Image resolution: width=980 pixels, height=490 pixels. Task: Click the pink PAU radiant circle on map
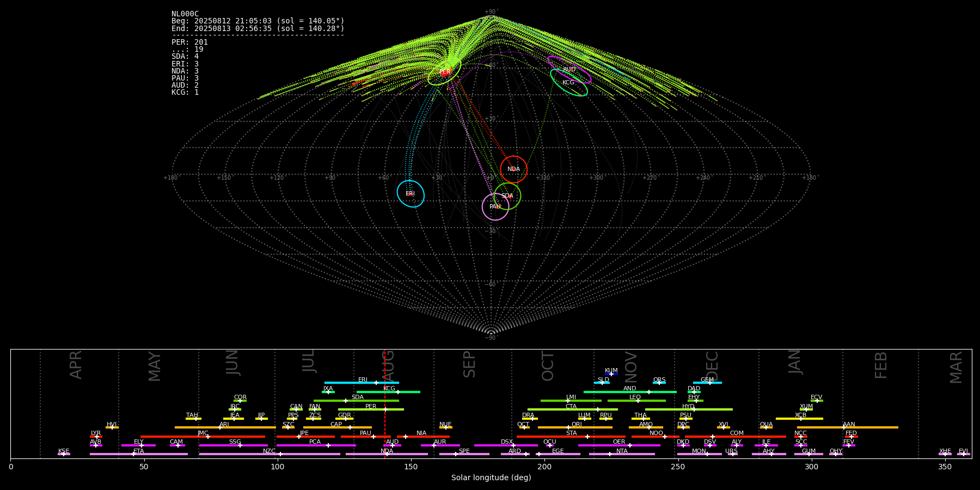coord(495,206)
